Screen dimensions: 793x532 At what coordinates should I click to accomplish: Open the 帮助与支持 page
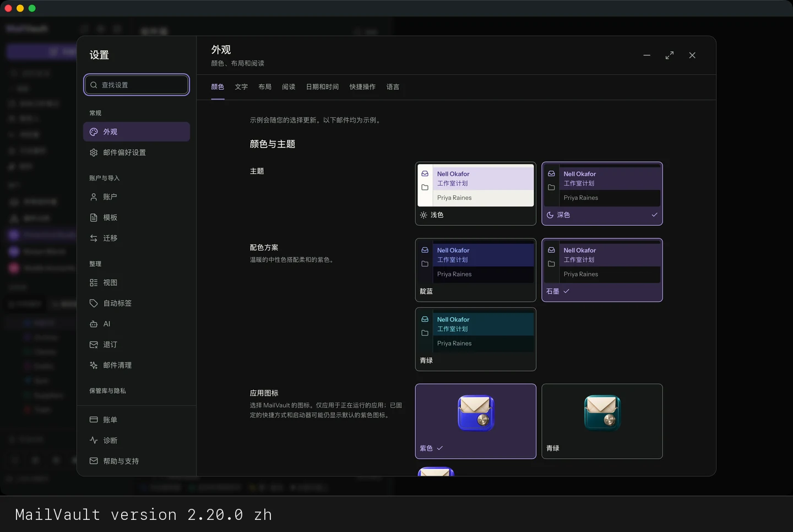click(x=137, y=461)
